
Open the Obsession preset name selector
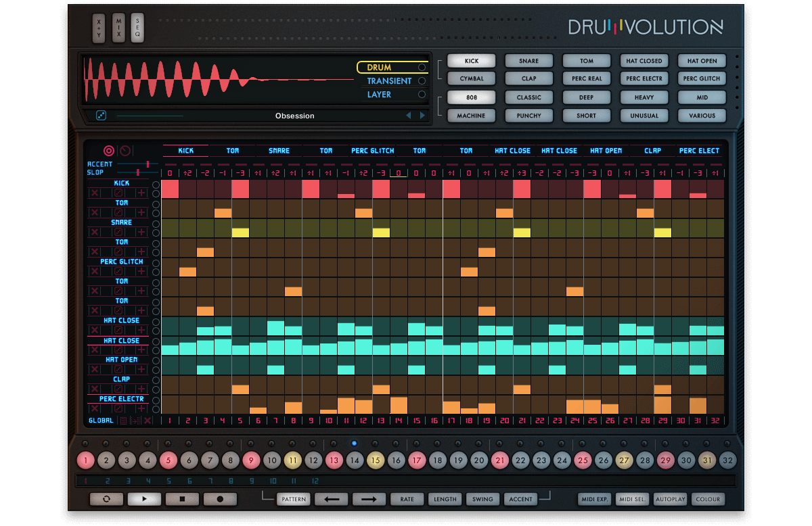pyautogui.click(x=294, y=116)
